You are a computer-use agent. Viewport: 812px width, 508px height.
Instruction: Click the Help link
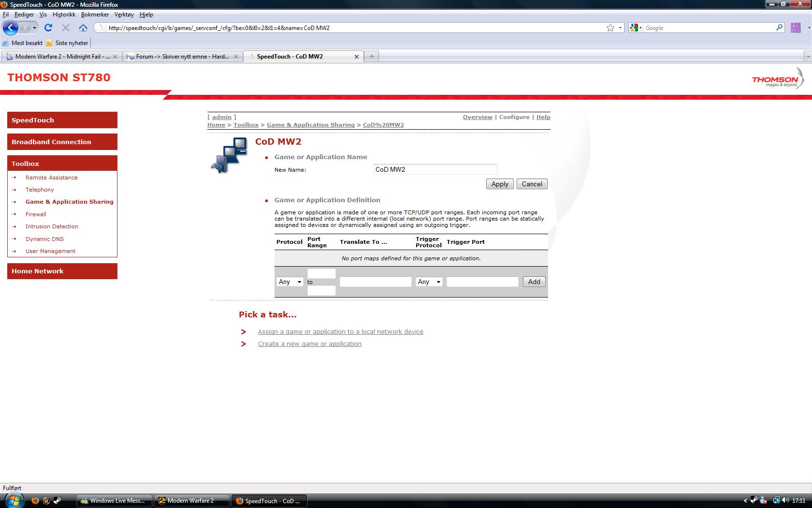(543, 117)
